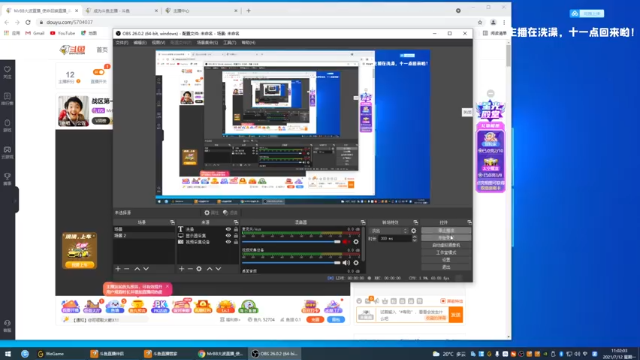640x360 pixels.
Task: Move source up with Sources up arrow
Action: [x=209, y=269]
